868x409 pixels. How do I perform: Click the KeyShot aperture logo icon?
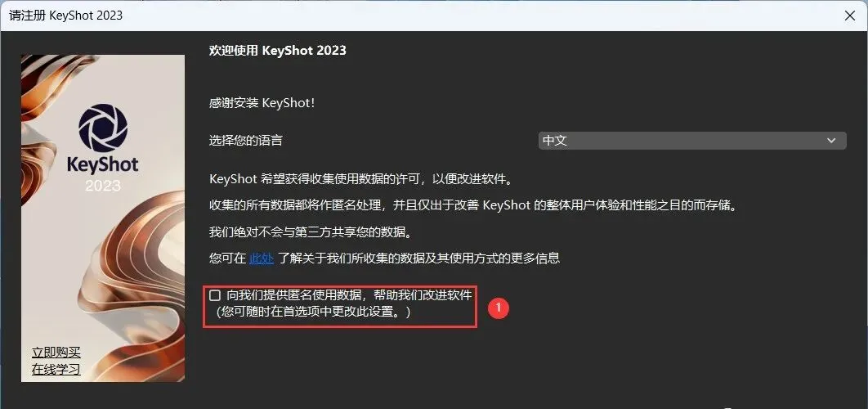[x=103, y=128]
